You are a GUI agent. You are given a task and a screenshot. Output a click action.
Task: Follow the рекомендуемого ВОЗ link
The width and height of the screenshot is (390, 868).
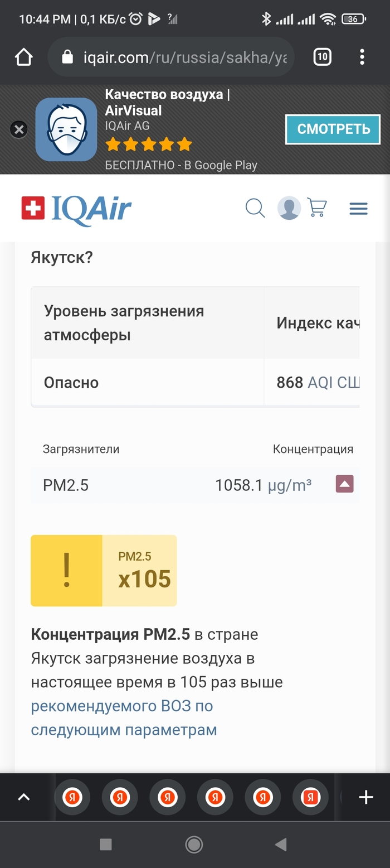pyautogui.click(x=122, y=706)
